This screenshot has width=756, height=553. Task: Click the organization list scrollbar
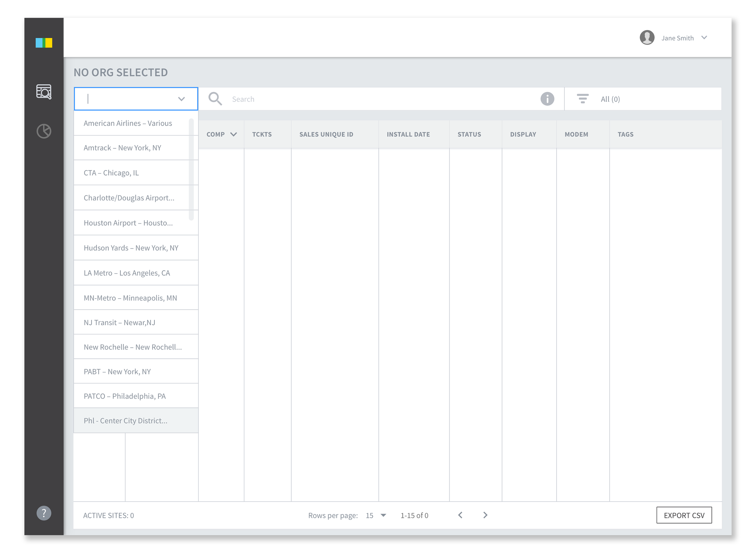(191, 169)
